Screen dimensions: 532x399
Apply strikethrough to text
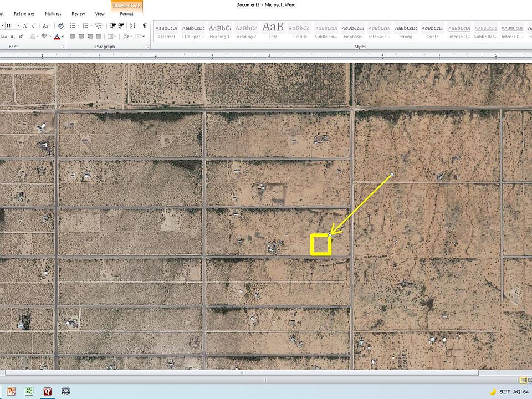[x=3, y=37]
